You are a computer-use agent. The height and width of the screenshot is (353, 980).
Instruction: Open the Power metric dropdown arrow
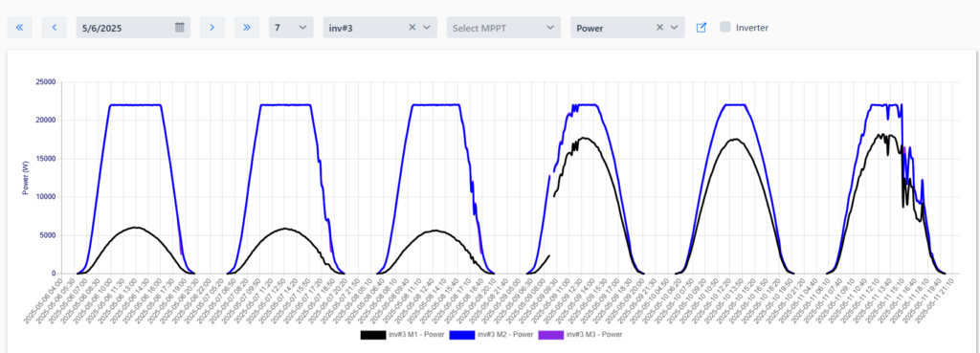pos(675,28)
